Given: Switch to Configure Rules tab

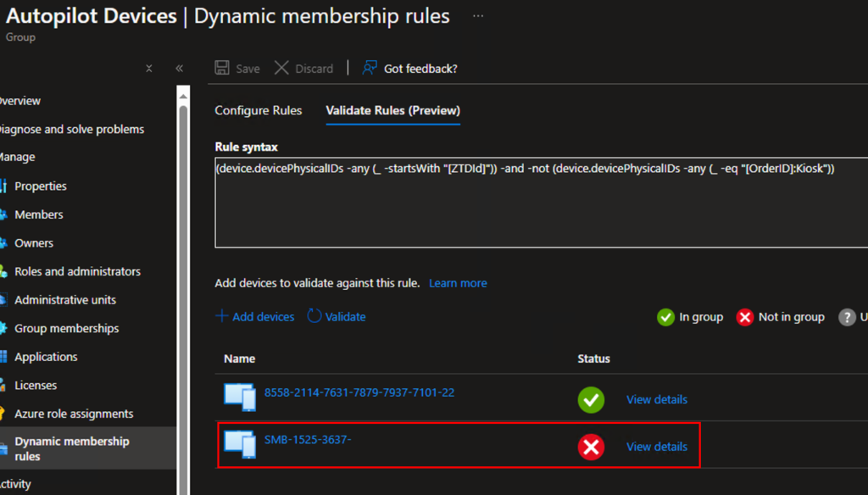Looking at the screenshot, I should pos(258,110).
